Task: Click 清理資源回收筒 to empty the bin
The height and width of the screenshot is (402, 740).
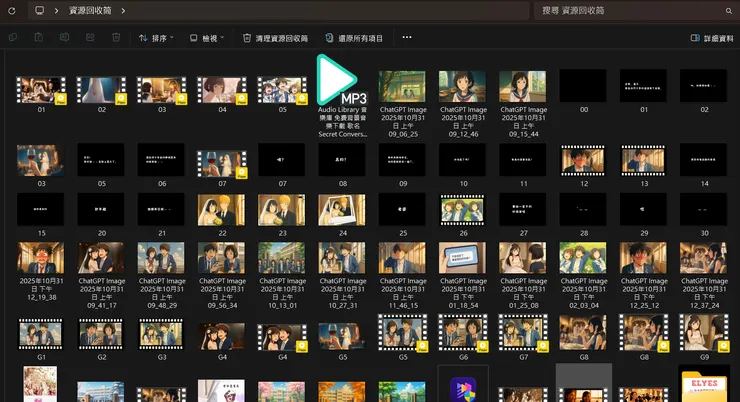Action: [275, 38]
